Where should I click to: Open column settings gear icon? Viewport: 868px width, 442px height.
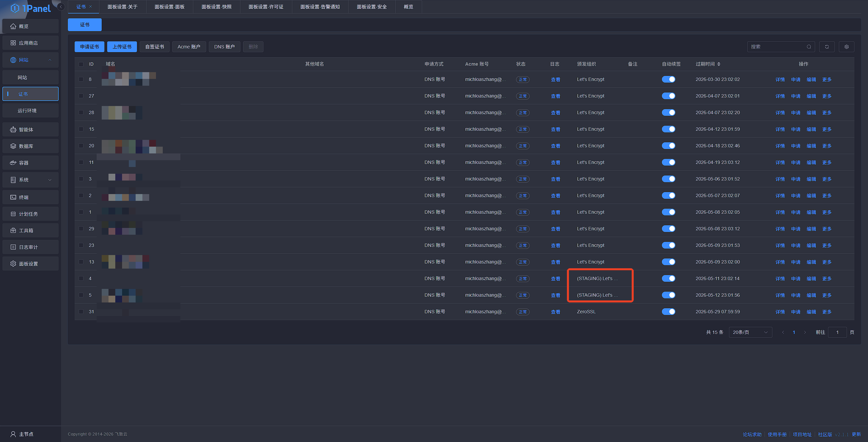(846, 47)
